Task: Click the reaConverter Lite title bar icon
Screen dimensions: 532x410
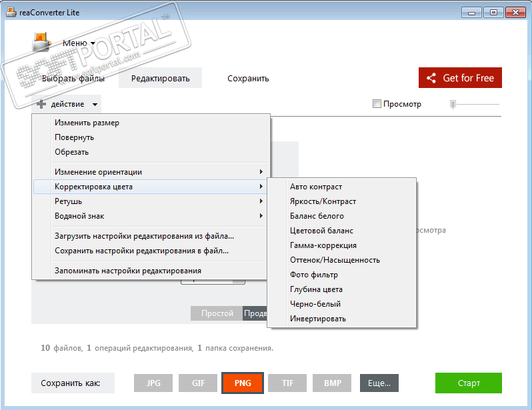Action: click(x=11, y=13)
